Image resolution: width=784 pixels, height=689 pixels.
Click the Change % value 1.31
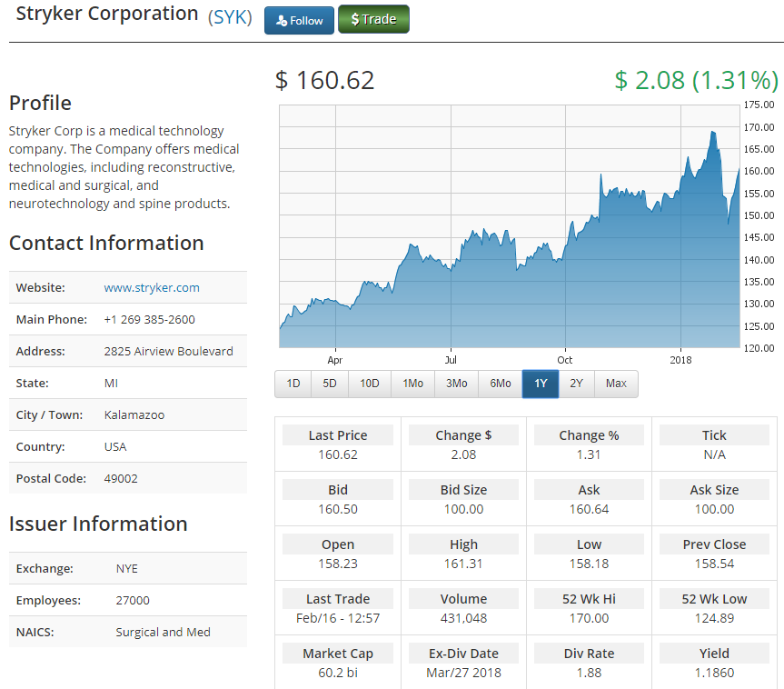pyautogui.click(x=589, y=454)
